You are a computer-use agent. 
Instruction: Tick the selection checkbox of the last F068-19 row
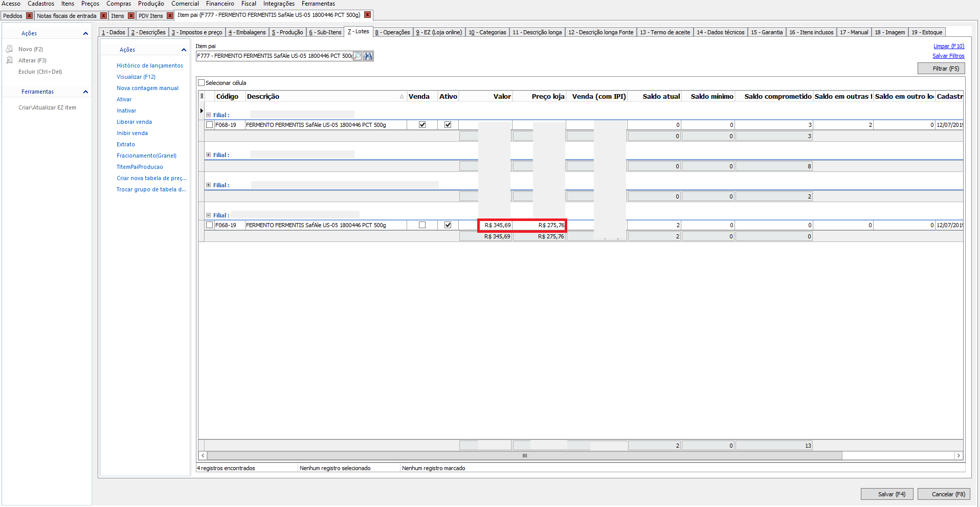point(209,225)
